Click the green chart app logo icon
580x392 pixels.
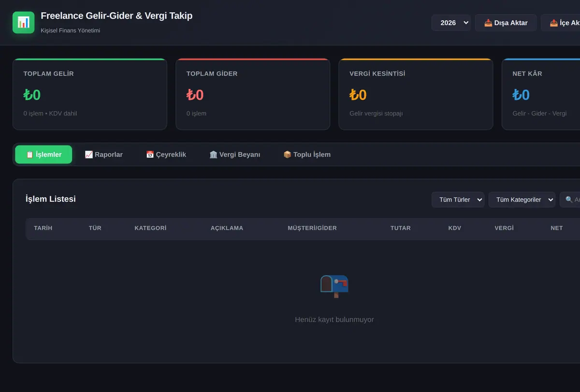click(x=23, y=22)
